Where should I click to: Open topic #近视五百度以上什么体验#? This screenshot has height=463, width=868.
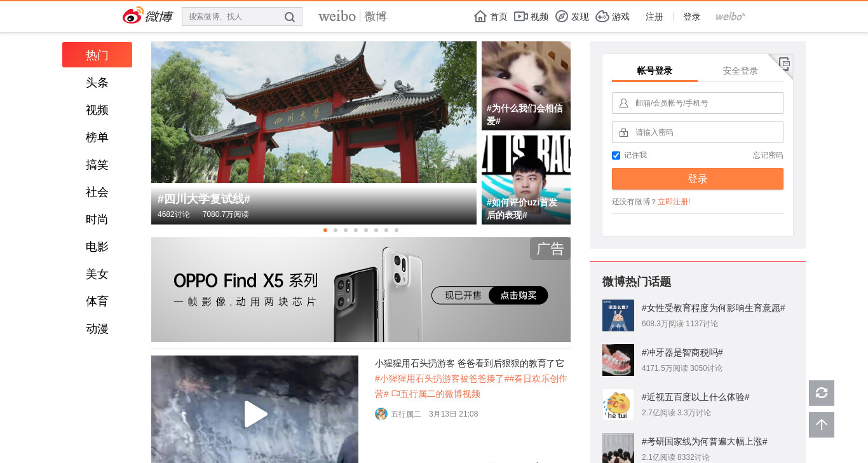coord(695,397)
